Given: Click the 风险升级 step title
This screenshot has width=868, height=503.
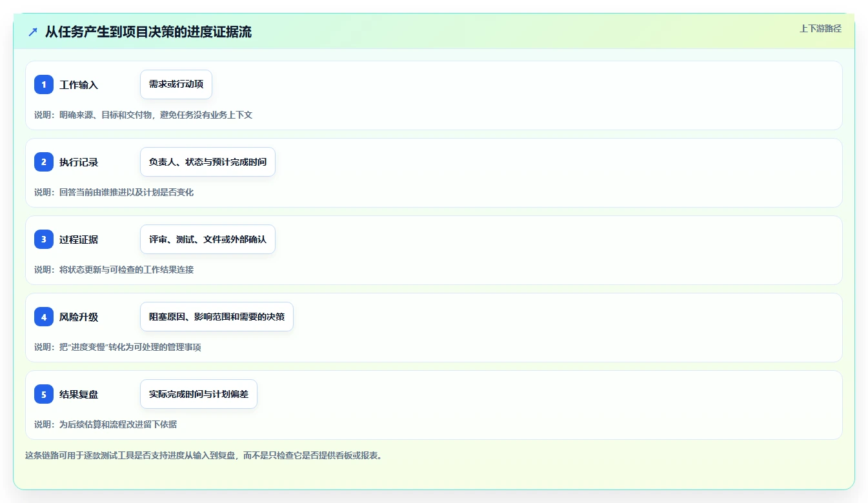Looking at the screenshot, I should click(79, 317).
